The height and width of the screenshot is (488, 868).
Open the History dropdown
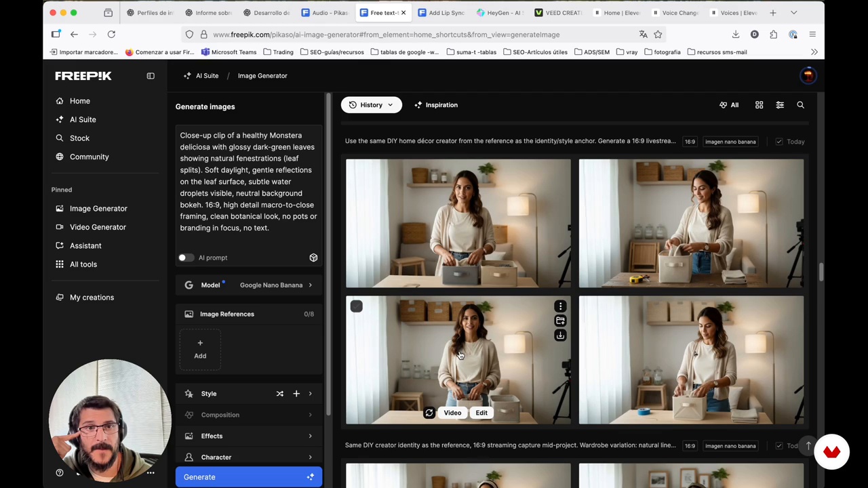(x=371, y=105)
